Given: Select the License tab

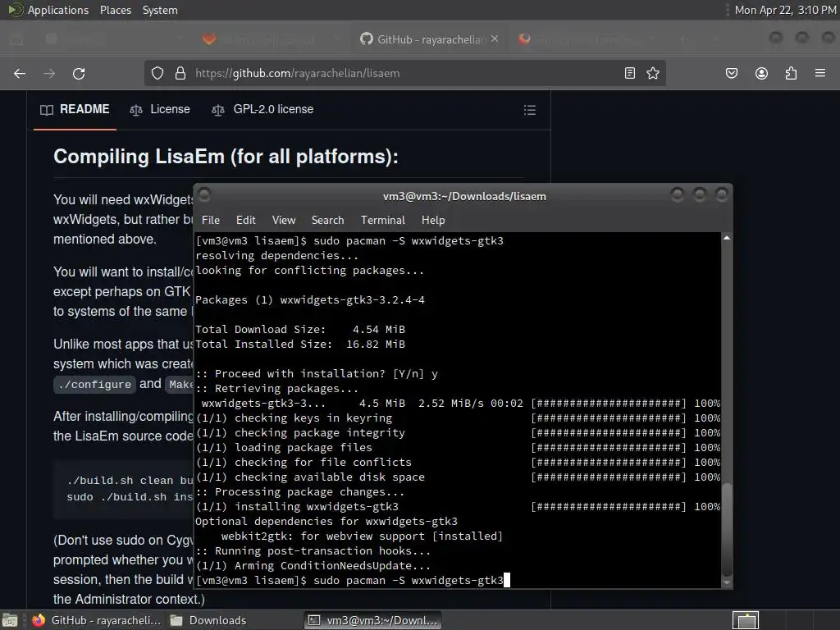Looking at the screenshot, I should point(160,109).
